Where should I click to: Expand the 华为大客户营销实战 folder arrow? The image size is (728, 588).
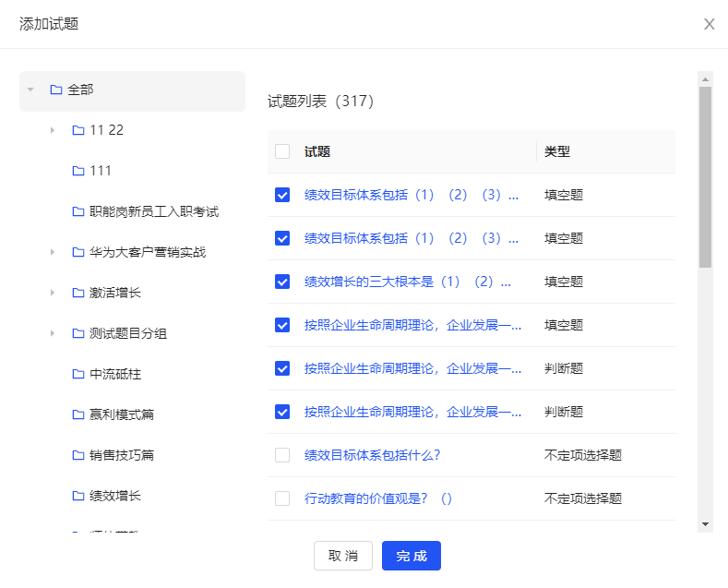click(53, 252)
